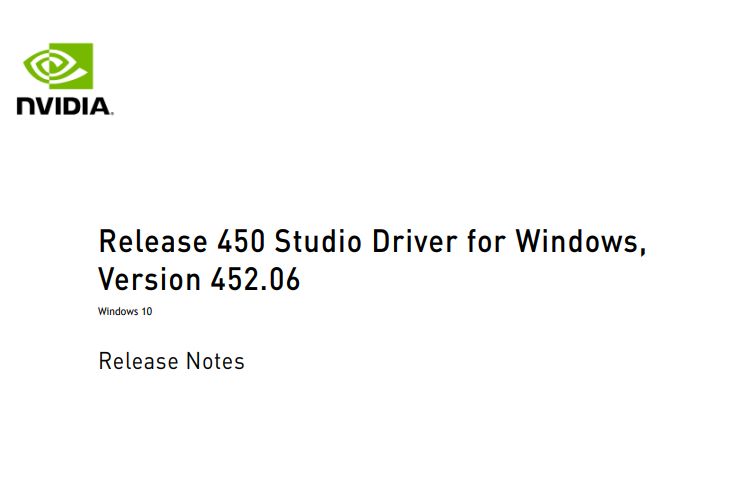Select the word "Studio" in the title

tap(318, 241)
